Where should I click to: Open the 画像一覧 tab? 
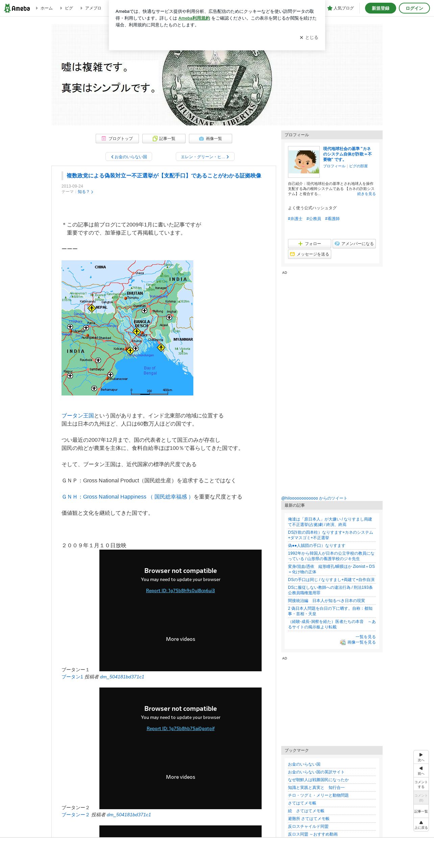coord(211,139)
